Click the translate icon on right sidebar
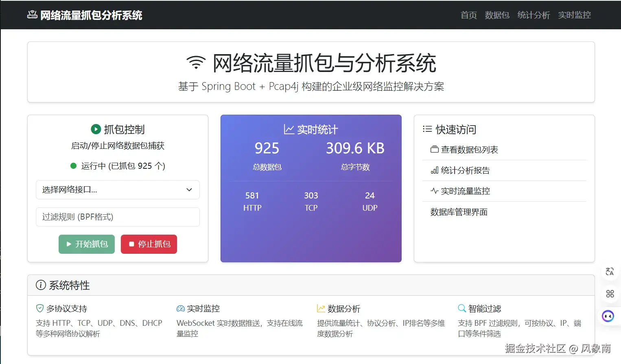This screenshot has width=621, height=364. tap(610, 271)
